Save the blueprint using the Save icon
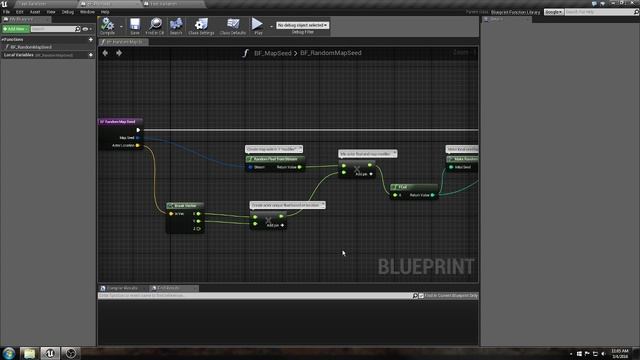 point(135,26)
